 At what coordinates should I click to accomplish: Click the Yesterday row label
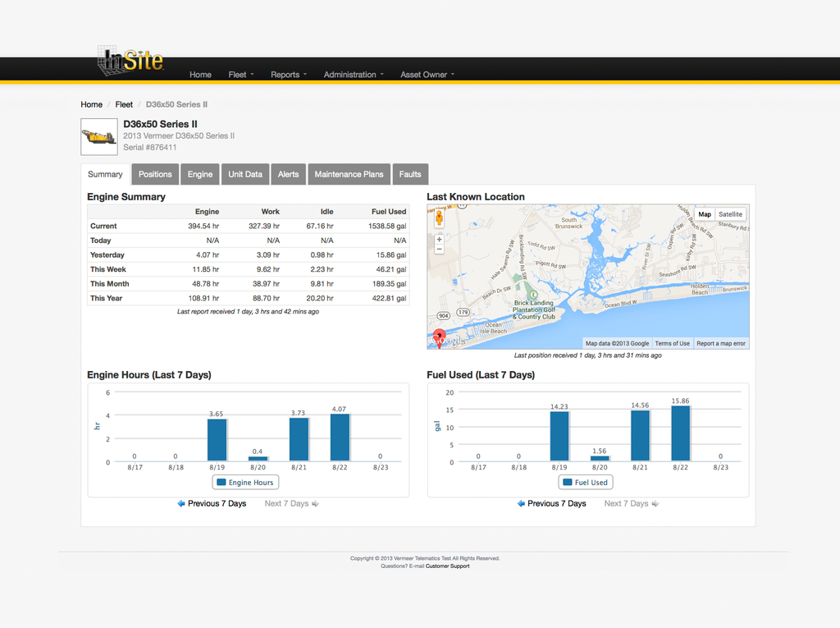[x=107, y=255]
